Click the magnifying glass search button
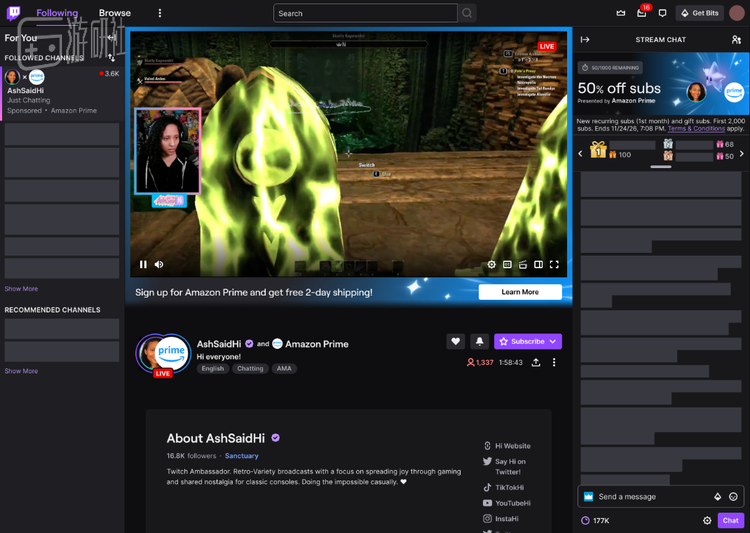This screenshot has width=750, height=533. coord(467,13)
